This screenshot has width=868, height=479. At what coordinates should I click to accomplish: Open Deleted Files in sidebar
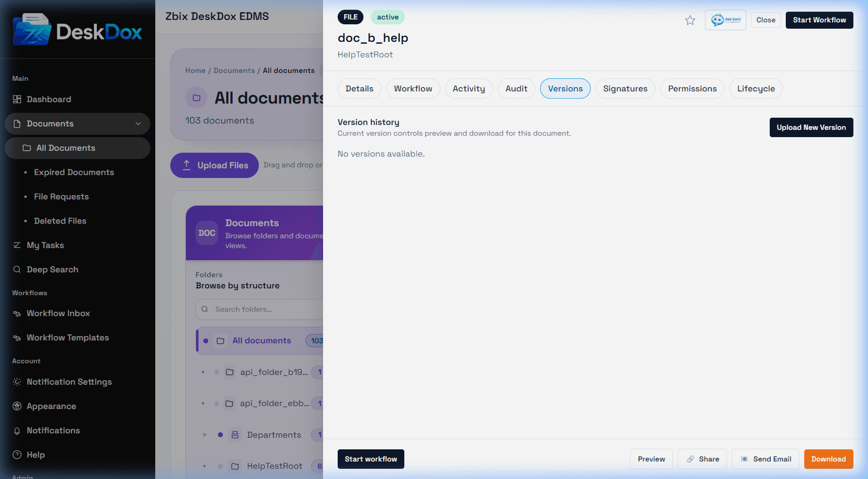pos(60,221)
